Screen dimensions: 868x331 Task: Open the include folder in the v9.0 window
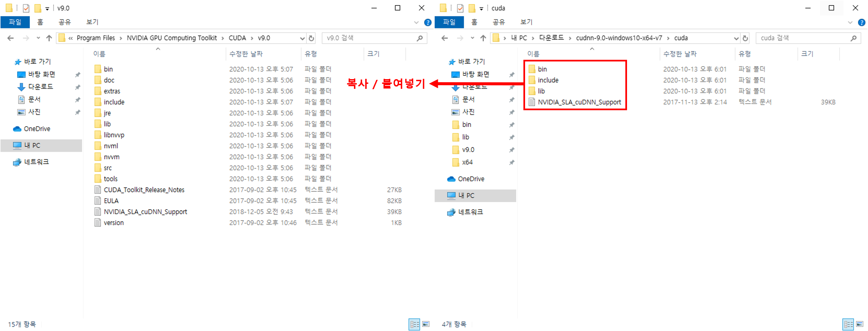pyautogui.click(x=114, y=102)
